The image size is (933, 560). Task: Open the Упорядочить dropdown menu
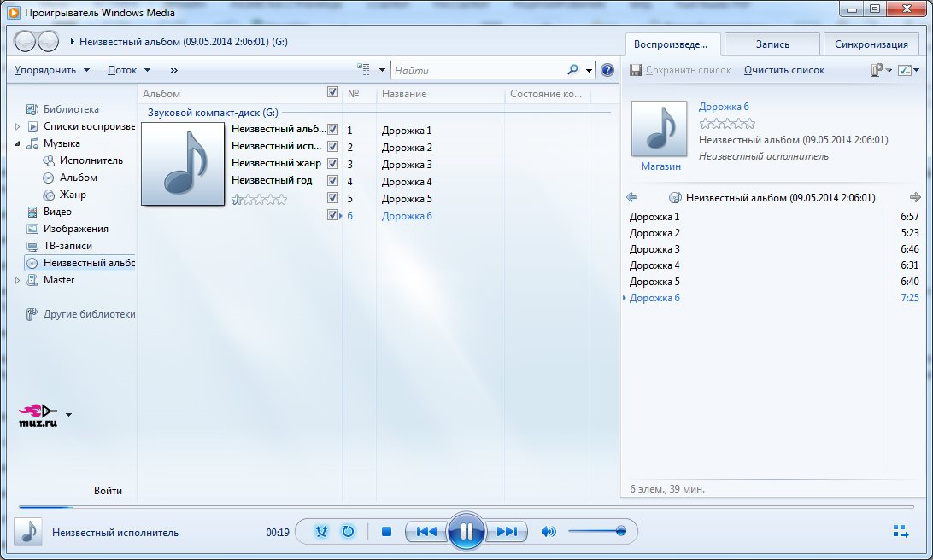click(52, 70)
